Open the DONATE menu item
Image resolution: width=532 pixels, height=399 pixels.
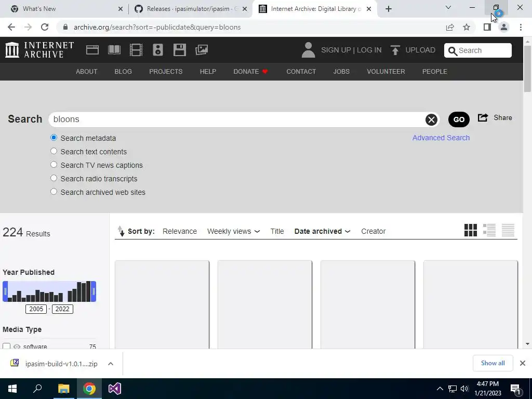click(x=251, y=72)
